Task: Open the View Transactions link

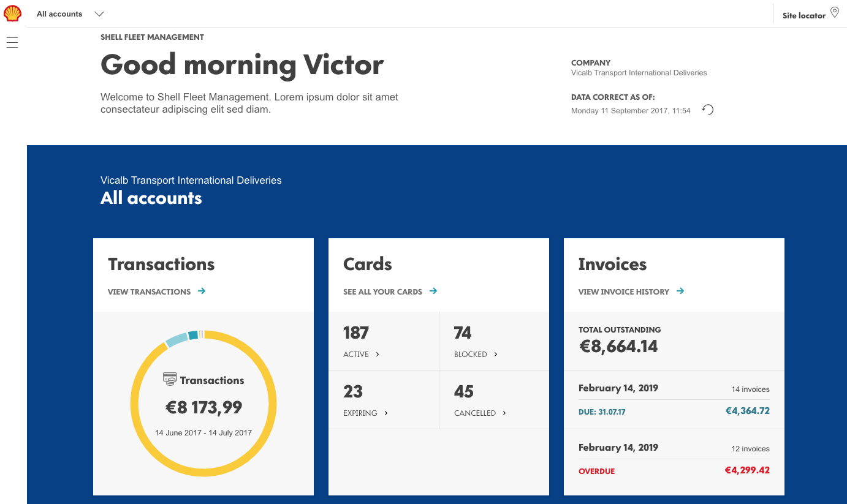Action: tap(149, 291)
